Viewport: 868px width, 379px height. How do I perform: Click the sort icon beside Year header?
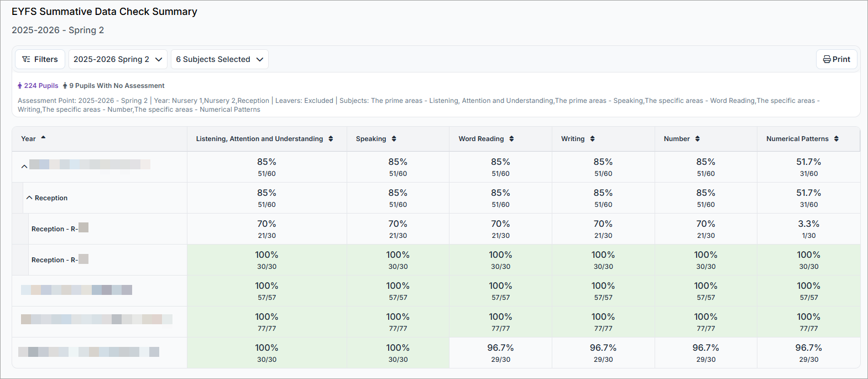coord(43,138)
